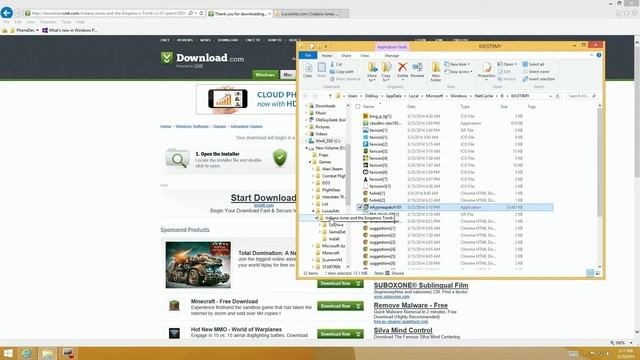The image size is (640, 360).
Task: Select the Fraps folder in tree
Action: (x=323, y=155)
